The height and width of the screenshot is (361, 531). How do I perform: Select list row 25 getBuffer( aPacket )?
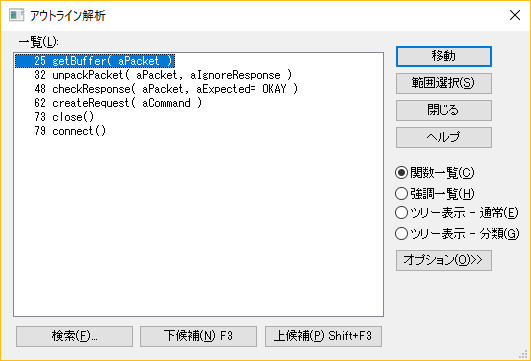[x=95, y=61]
